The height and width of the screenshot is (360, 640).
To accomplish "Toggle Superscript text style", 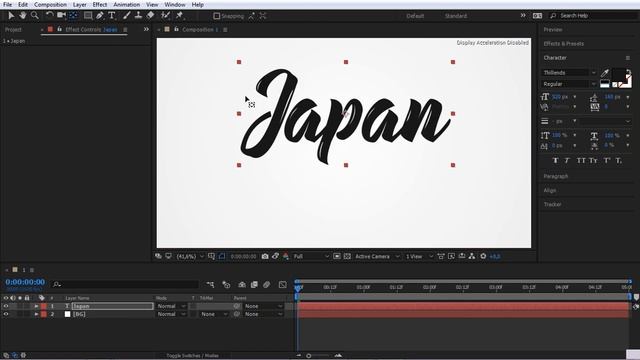I will [x=607, y=161].
